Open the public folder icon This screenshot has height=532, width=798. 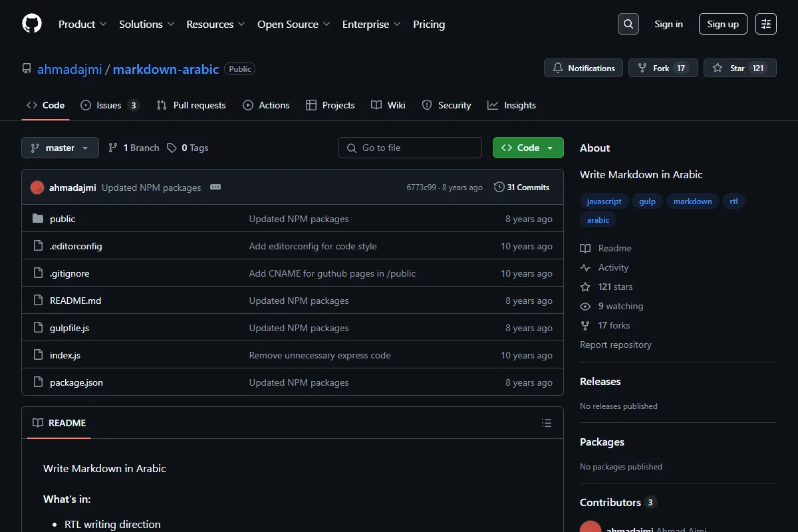click(x=38, y=219)
